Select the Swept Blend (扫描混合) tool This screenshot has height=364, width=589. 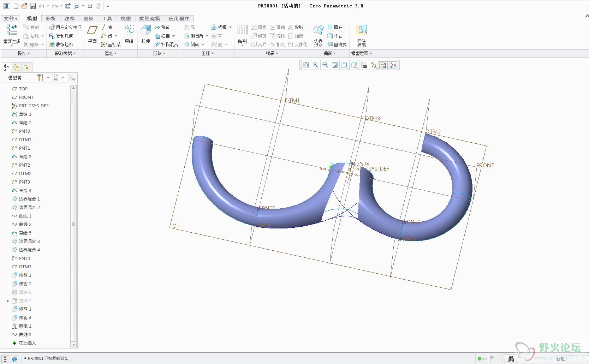point(166,44)
